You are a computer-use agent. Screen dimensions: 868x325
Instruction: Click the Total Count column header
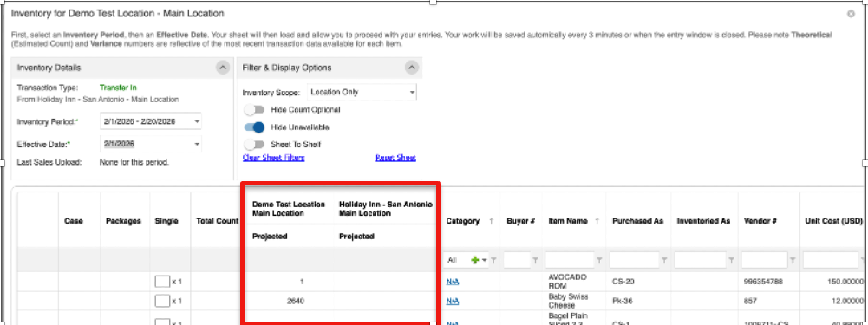(x=217, y=221)
